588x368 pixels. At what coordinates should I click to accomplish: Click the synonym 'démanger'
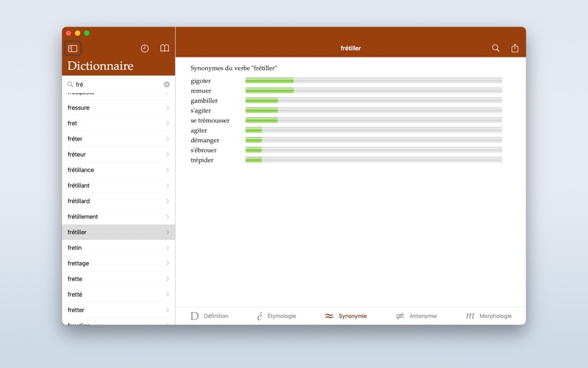click(x=205, y=141)
